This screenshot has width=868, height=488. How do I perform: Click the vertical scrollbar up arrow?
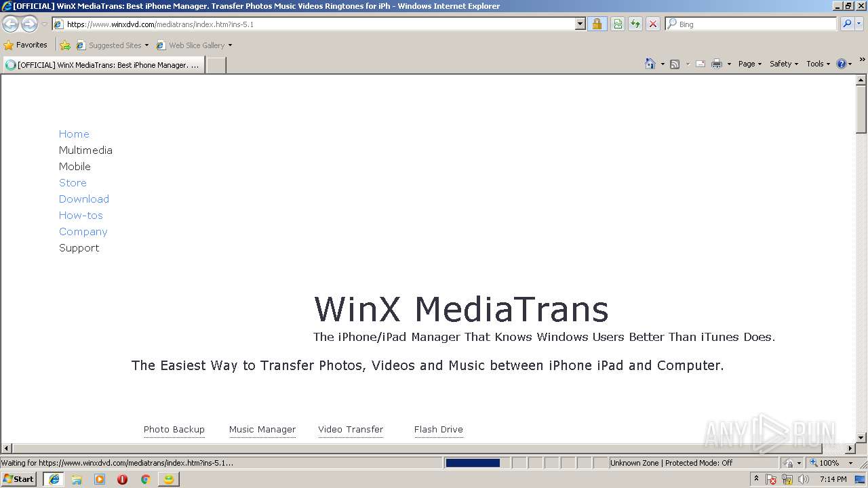click(x=861, y=80)
